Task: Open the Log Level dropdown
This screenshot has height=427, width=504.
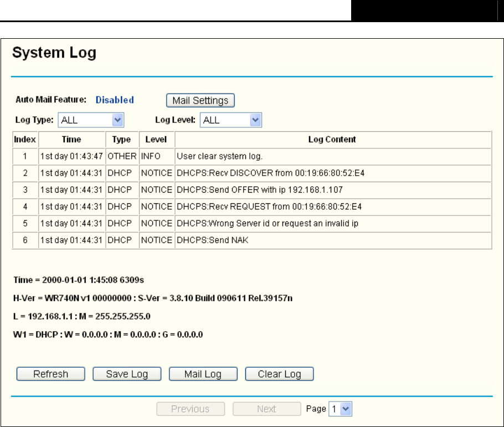Action: click(231, 120)
